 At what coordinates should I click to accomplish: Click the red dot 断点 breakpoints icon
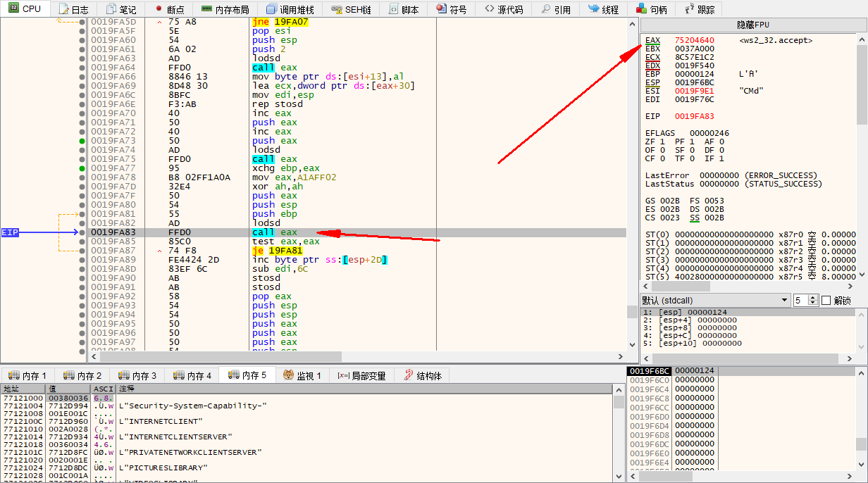click(x=159, y=9)
